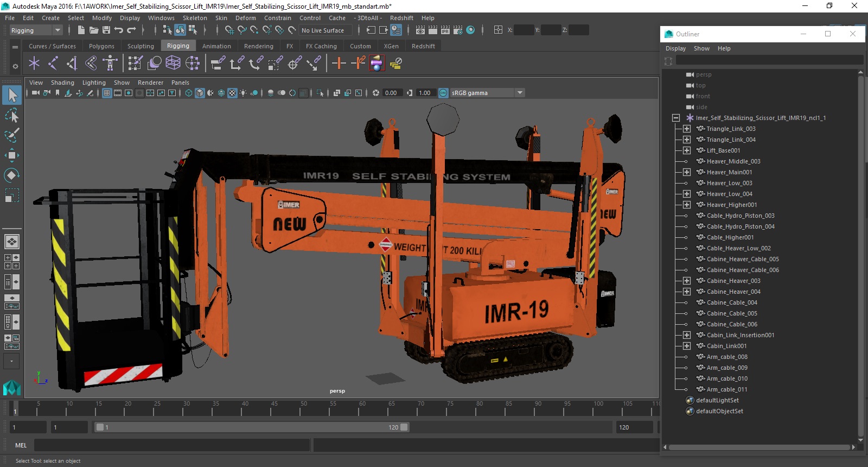This screenshot has height=467, width=868.
Task: Open the Skeleton menu
Action: [195, 18]
